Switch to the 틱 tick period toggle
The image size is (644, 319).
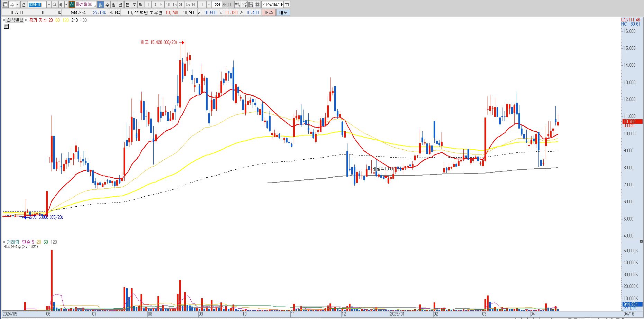click(x=140, y=4)
